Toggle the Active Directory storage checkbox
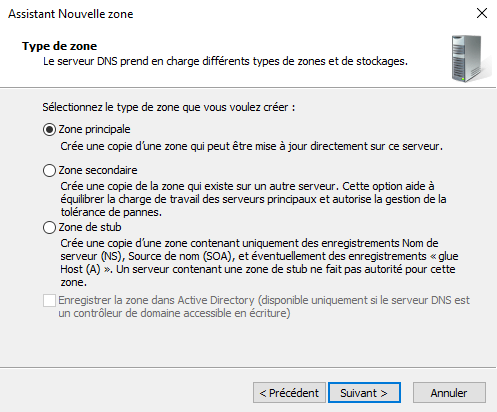Viewport: 497px width, 412px height. (49, 300)
